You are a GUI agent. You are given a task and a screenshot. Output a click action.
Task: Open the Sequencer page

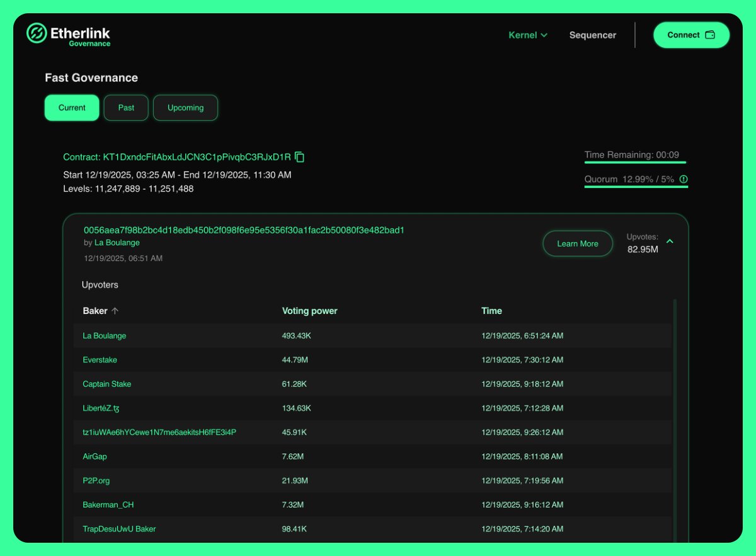coord(593,35)
